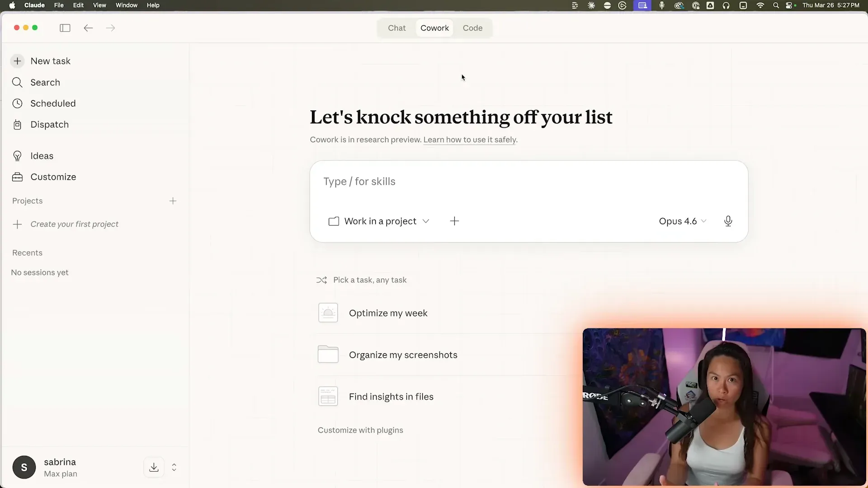The image size is (868, 488).
Task: Open the Edit menu
Action: point(78,5)
